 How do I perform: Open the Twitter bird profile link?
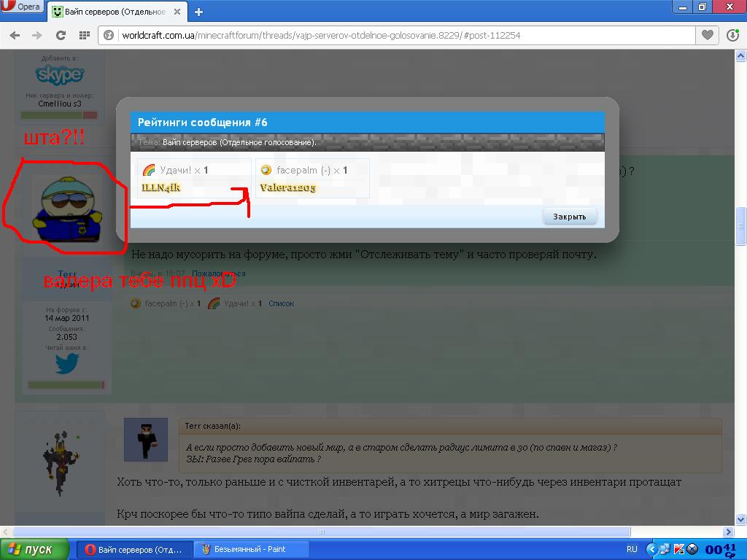tap(66, 365)
